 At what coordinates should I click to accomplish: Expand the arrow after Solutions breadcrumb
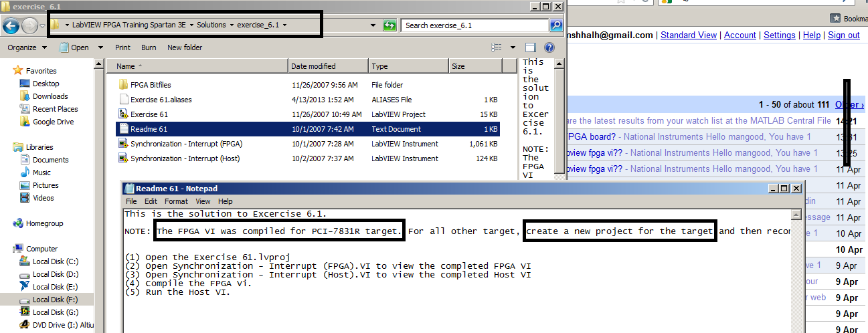232,25
